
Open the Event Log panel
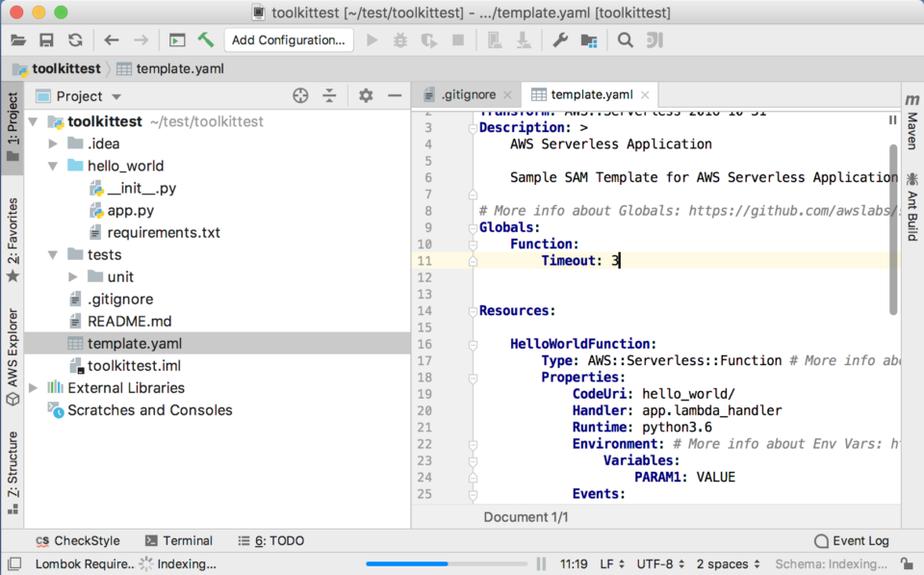pos(852,541)
